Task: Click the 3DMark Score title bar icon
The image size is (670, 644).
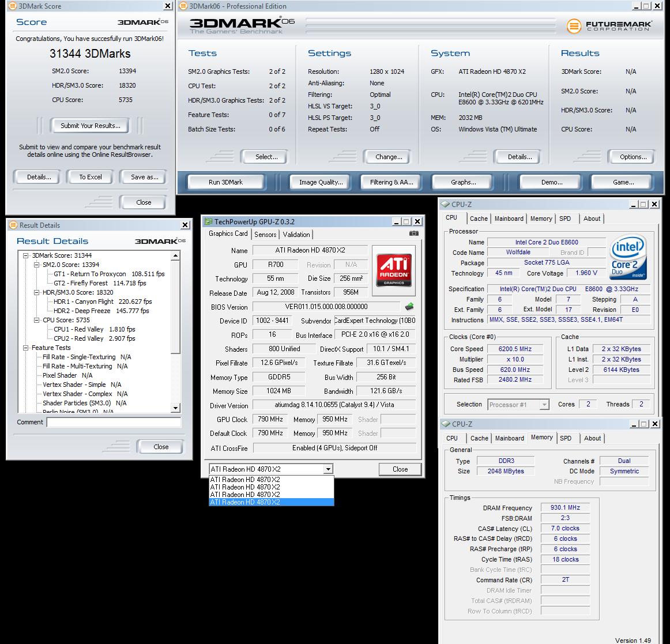Action: click(x=13, y=6)
